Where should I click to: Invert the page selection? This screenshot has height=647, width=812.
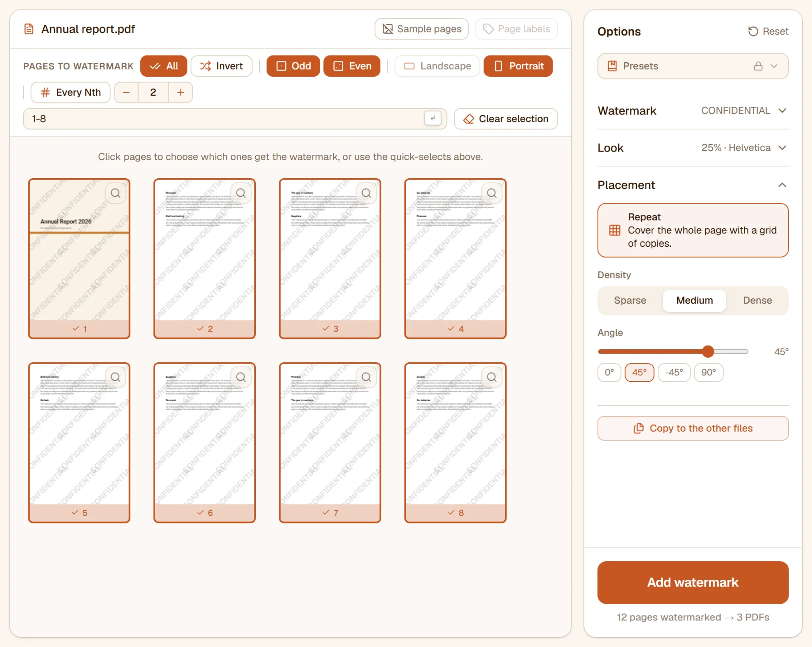tap(221, 66)
